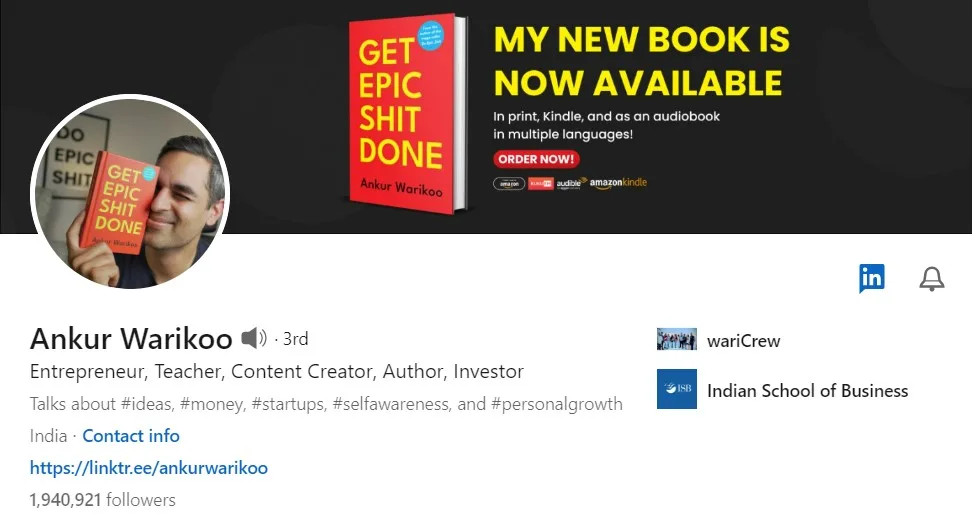Open the circular profile photo
The width and height of the screenshot is (972, 521).
point(130,192)
